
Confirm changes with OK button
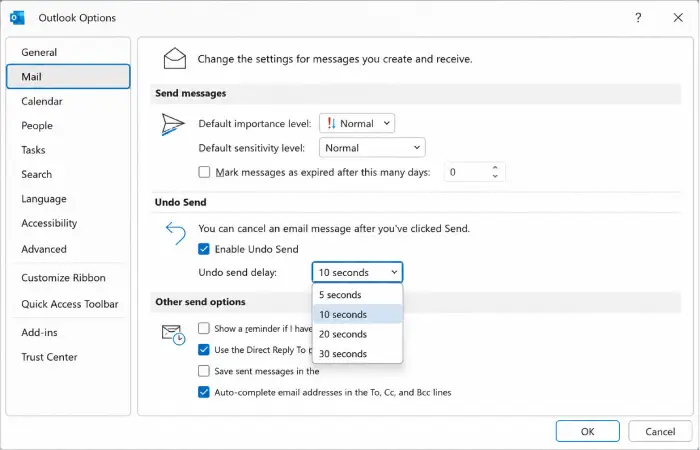point(588,431)
